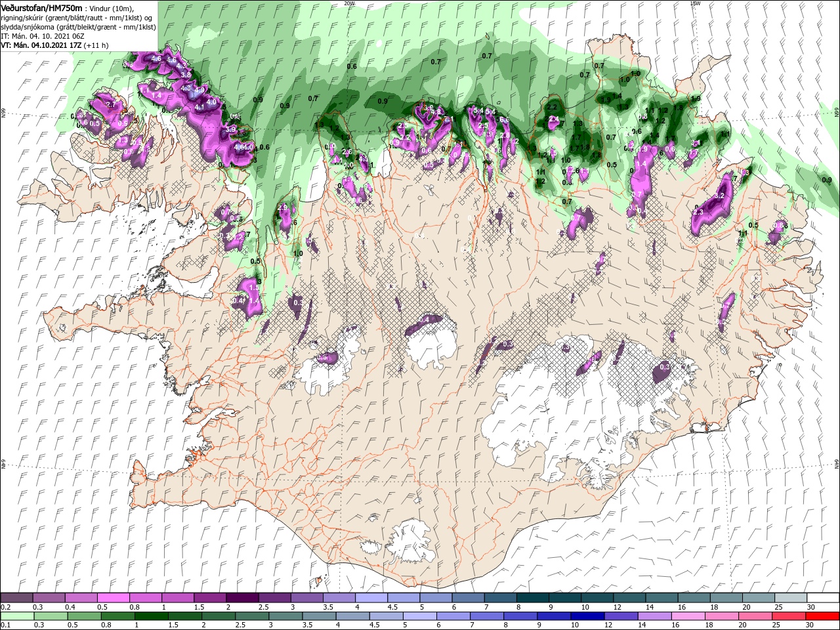Click the 2.9 snowfall value on the map
The height and width of the screenshot is (630, 840).
pos(283,207)
